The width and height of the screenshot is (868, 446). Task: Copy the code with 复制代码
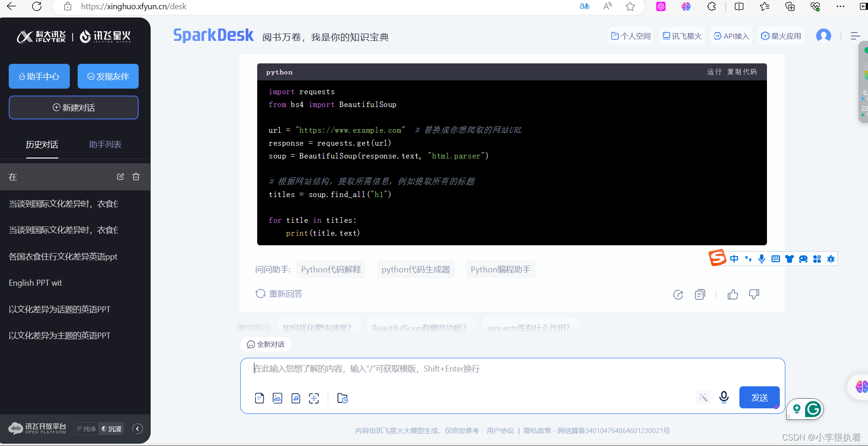tap(742, 72)
